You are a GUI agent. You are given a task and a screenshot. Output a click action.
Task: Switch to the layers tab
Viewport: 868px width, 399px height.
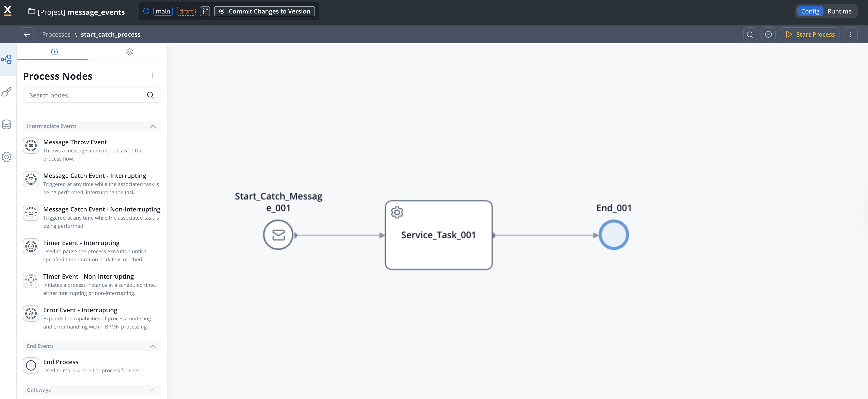[129, 52]
